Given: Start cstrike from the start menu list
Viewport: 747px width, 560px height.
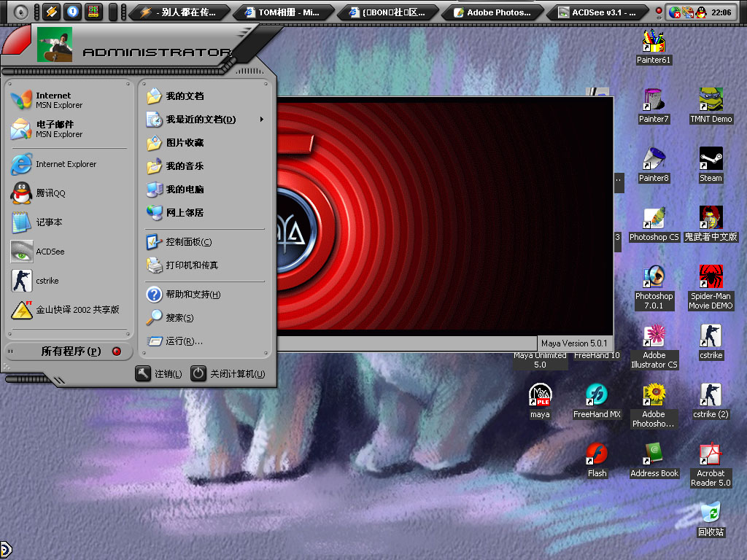Looking at the screenshot, I should point(69,281).
